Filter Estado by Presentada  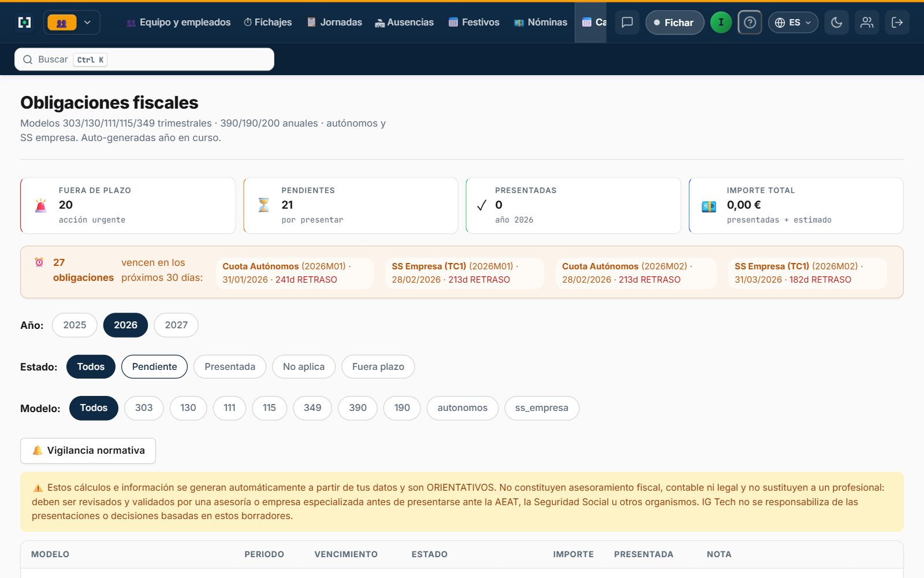pos(230,366)
